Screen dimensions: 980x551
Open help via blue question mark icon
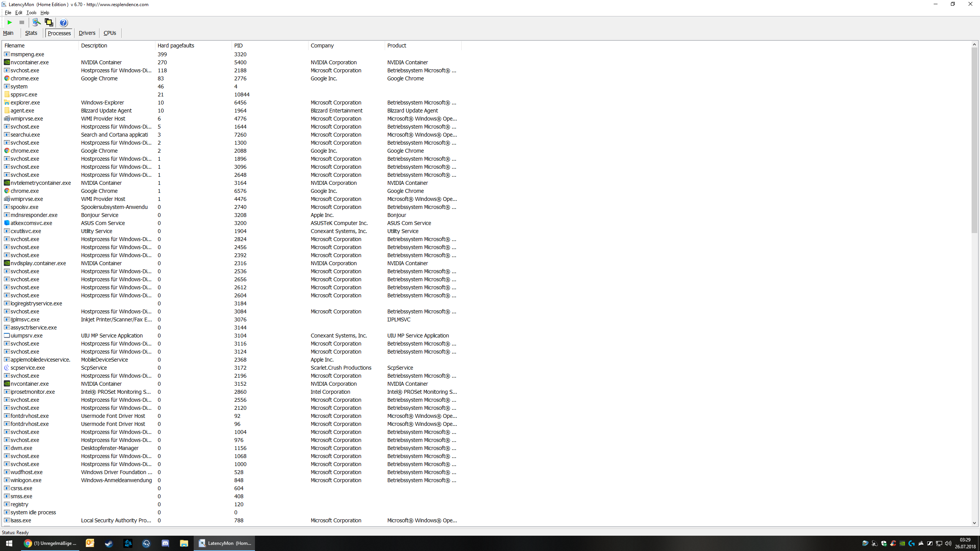pos(64,23)
